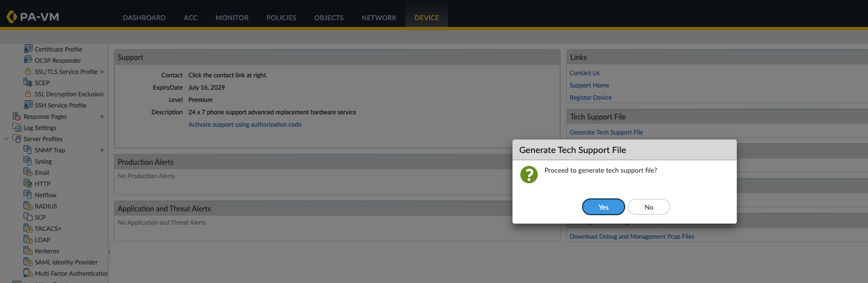
Task: Click the Server Profiles folder icon
Action: click(17, 139)
